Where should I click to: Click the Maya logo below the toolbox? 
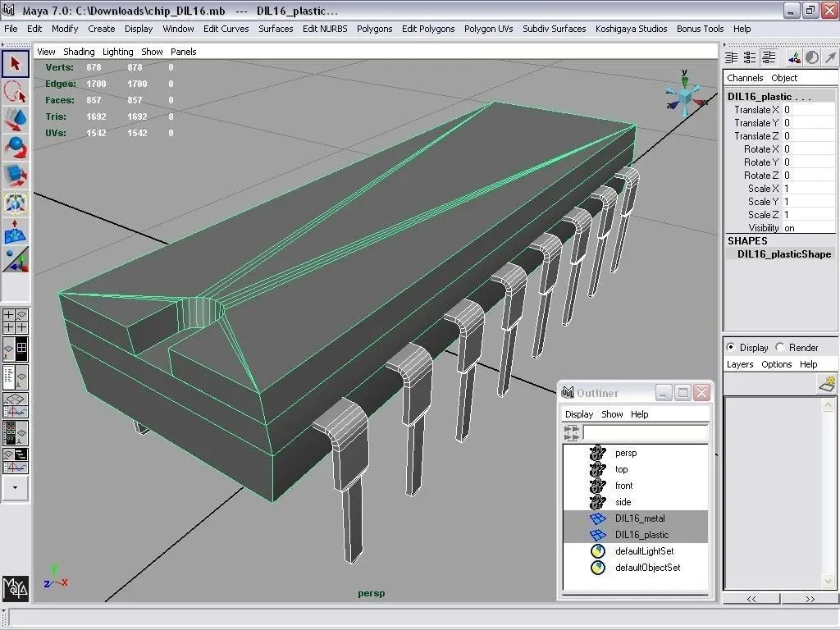click(15, 588)
